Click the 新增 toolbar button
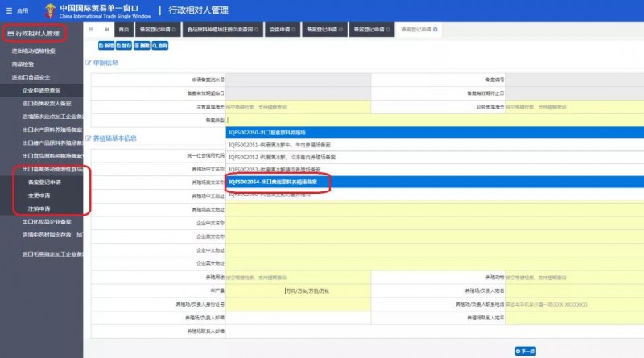 105,46
